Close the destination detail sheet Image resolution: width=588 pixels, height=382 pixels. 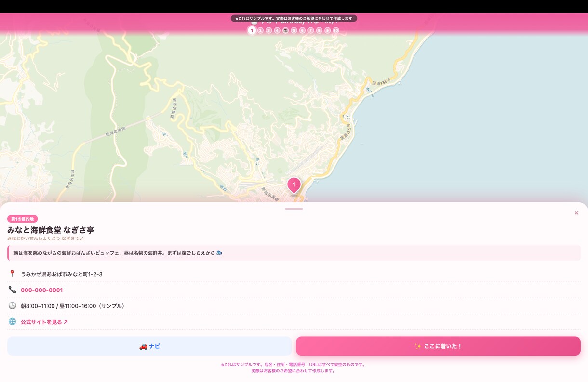pos(576,213)
